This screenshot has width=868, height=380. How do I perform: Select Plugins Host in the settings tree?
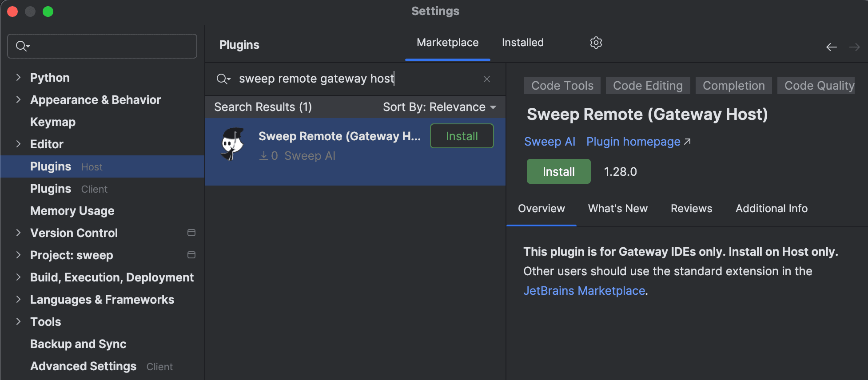[103, 166]
